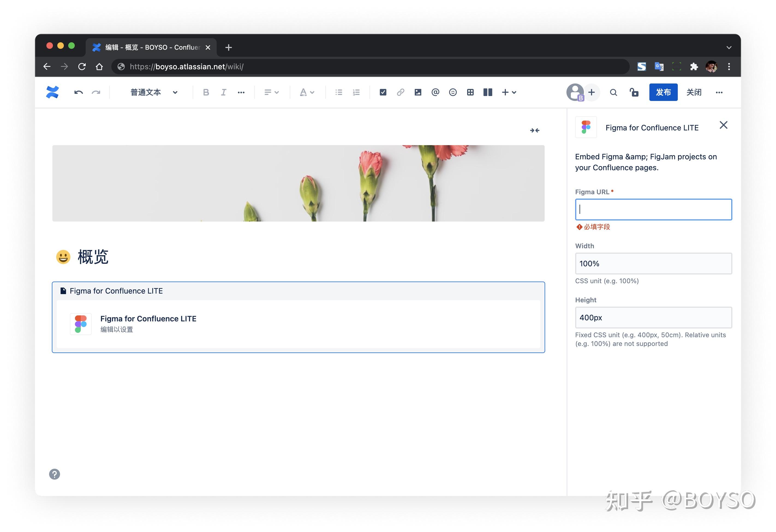The height and width of the screenshot is (532, 776).
Task: Toggle bold text formatting
Action: (206, 92)
